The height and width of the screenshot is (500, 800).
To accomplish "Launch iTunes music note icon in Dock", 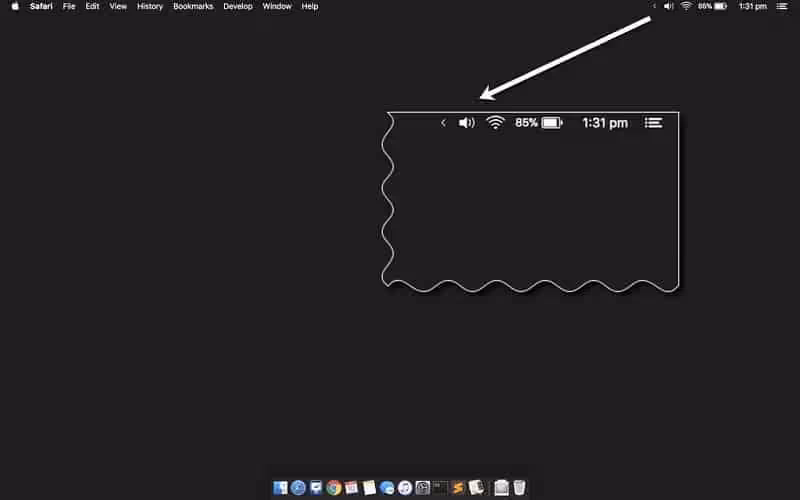I will tap(405, 488).
